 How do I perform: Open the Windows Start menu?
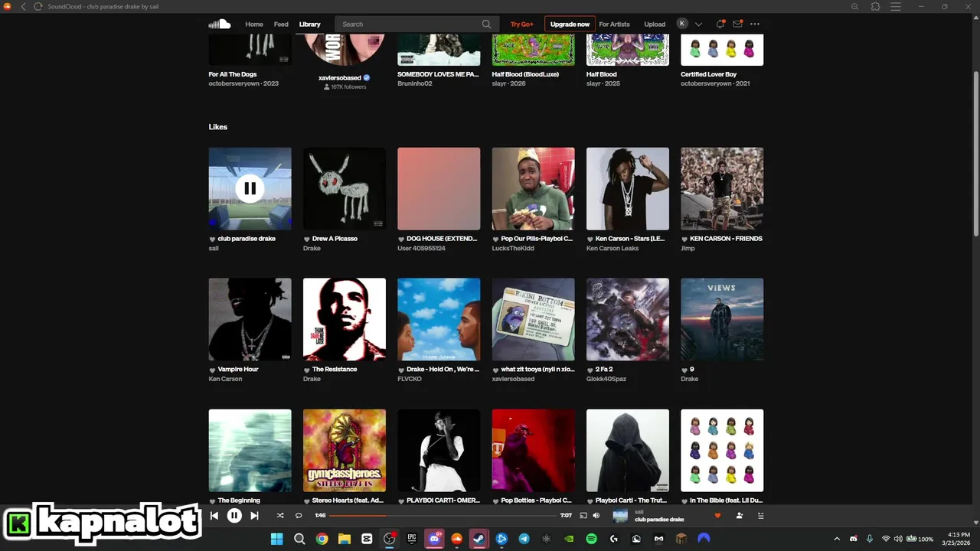pyautogui.click(x=276, y=539)
